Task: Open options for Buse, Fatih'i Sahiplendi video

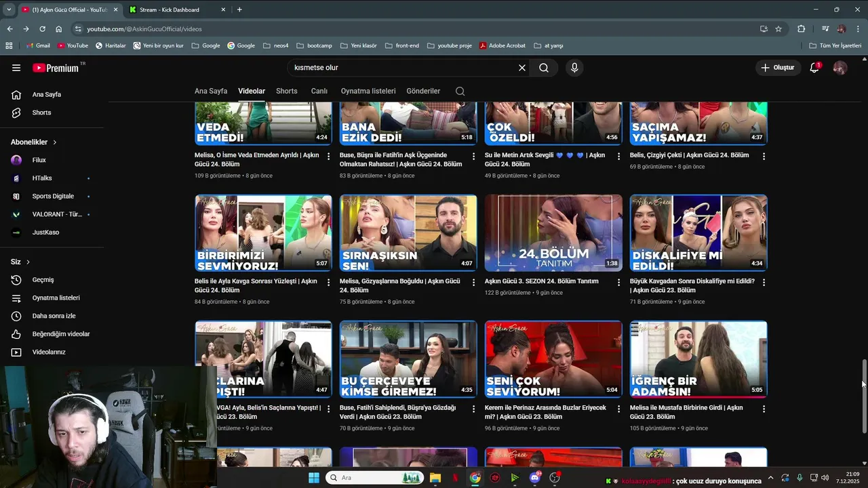Action: (x=474, y=409)
